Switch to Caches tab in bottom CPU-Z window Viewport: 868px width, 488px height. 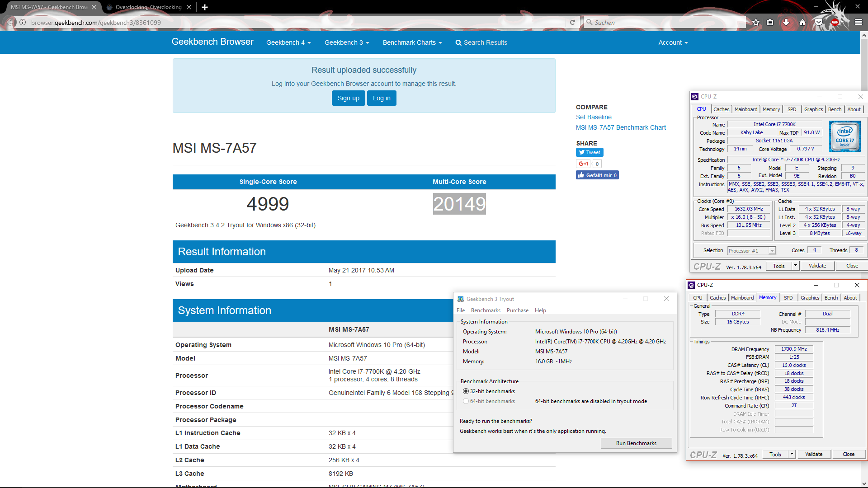tap(718, 298)
